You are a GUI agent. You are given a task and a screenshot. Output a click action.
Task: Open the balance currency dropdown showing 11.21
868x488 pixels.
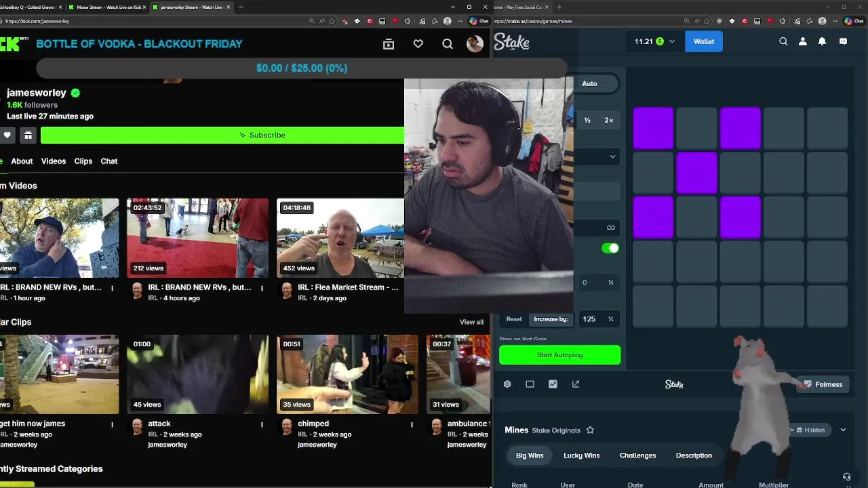tap(654, 41)
